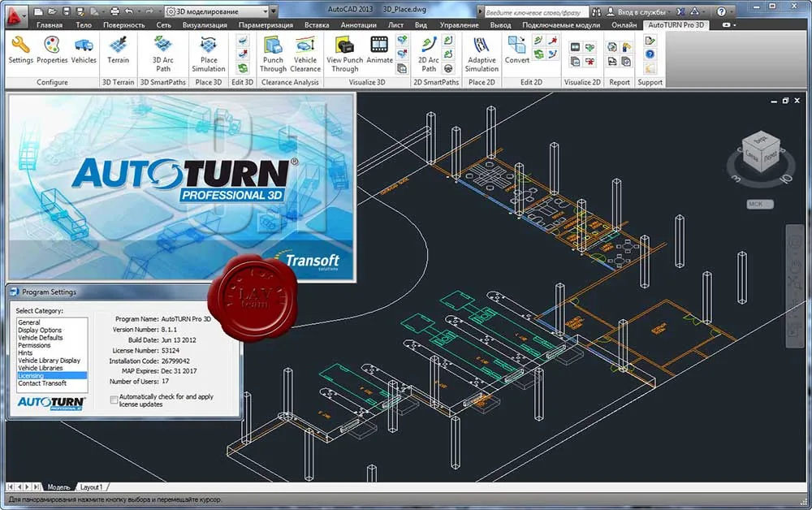Switch to the AutoTURN Pro 3D ribbon tab
812x510 pixels.
676,25
